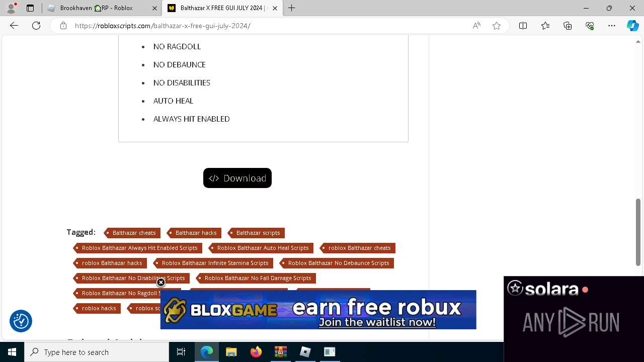The image size is (644, 362).
Task: Open the Windows Start menu
Action: pyautogui.click(x=12, y=352)
